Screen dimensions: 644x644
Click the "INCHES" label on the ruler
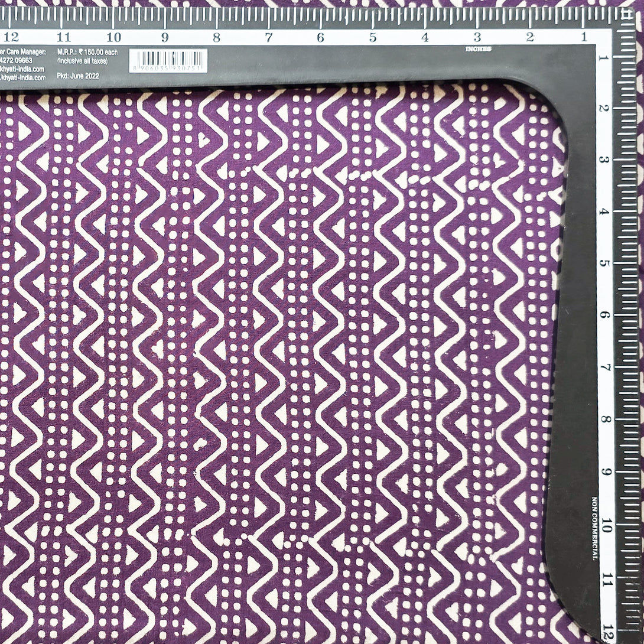pos(478,49)
